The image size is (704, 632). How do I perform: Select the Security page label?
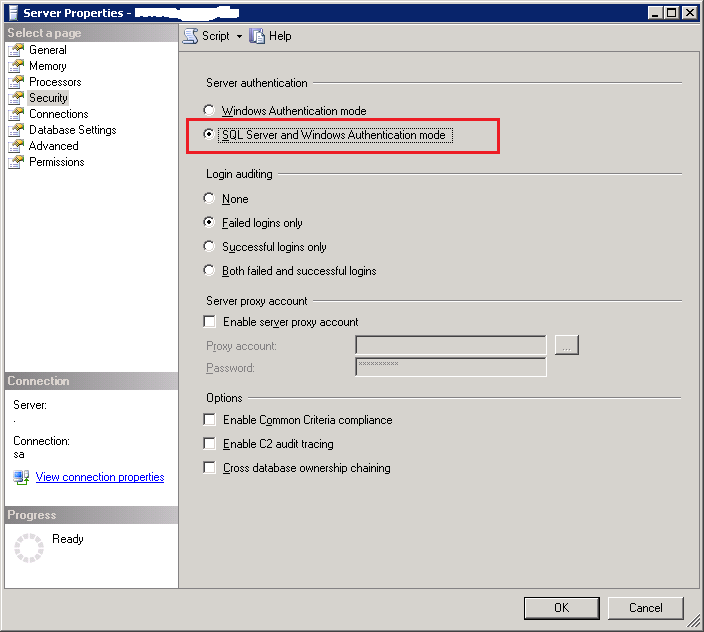pyautogui.click(x=48, y=98)
